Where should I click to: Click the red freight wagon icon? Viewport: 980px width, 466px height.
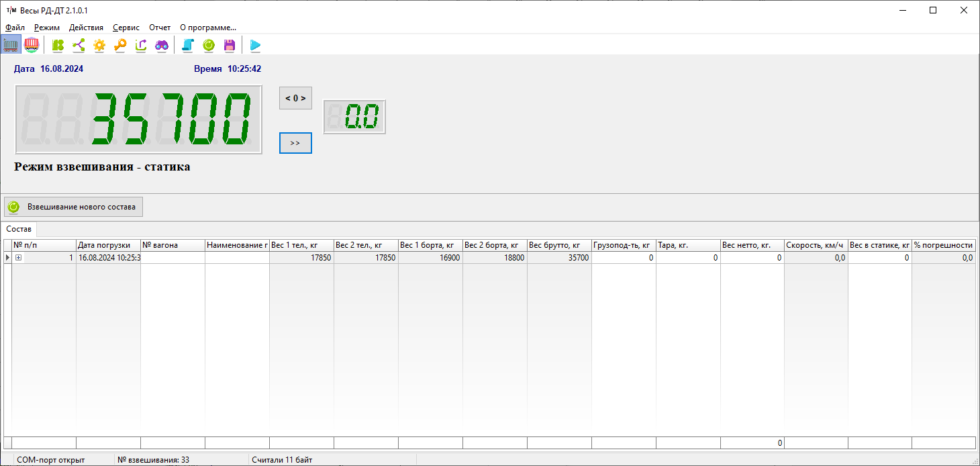(x=32, y=45)
